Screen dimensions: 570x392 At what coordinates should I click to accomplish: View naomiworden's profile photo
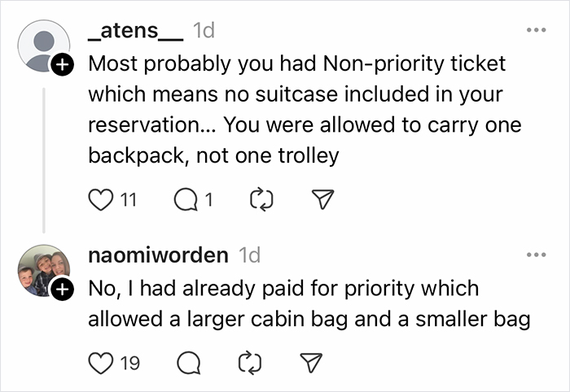(x=42, y=270)
